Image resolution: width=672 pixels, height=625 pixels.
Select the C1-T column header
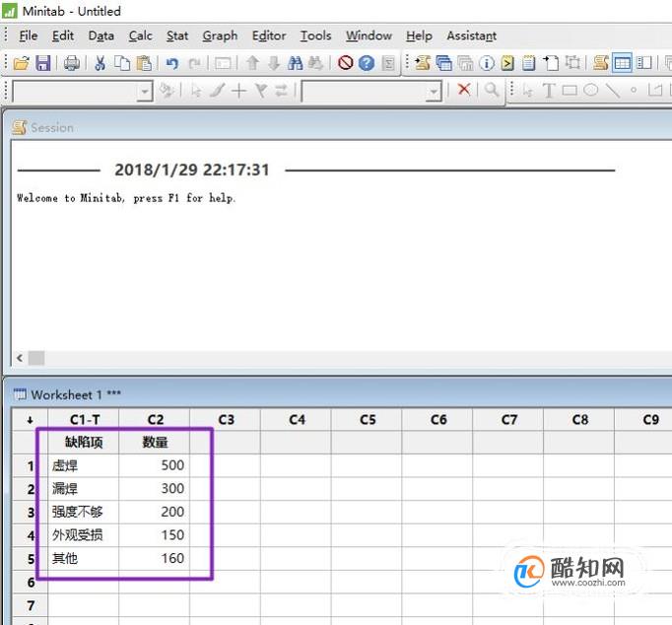click(x=84, y=420)
